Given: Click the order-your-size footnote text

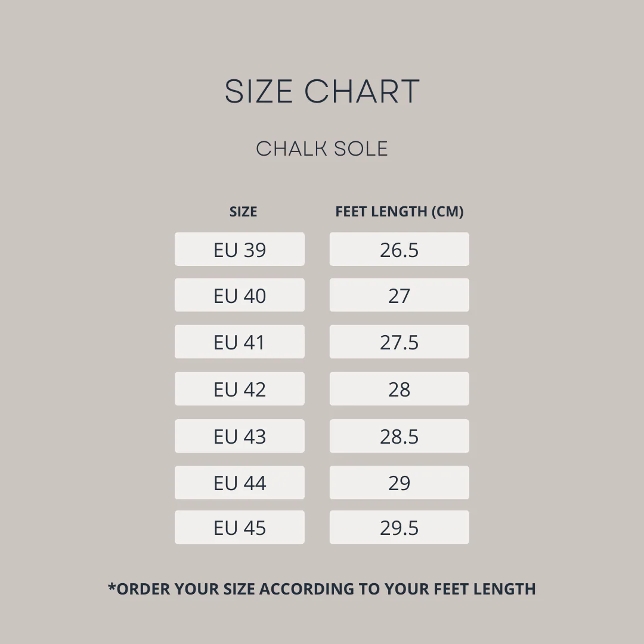Looking at the screenshot, I should click(x=322, y=589).
